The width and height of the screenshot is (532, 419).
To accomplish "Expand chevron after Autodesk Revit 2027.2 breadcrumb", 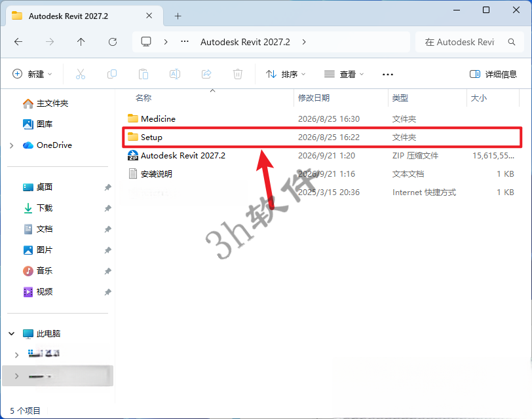I will coord(304,42).
